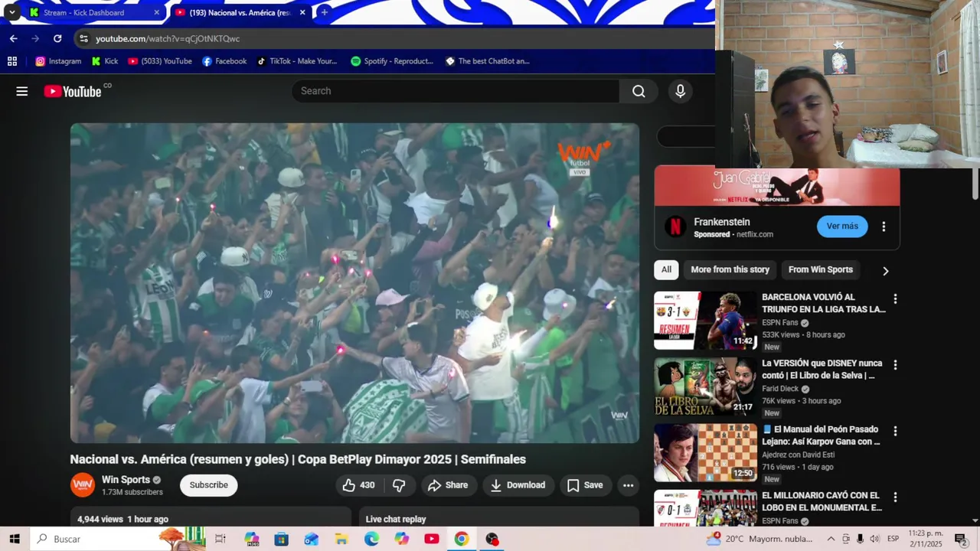The height and width of the screenshot is (551, 980).
Task: Select the All filter chip
Action: point(666,269)
